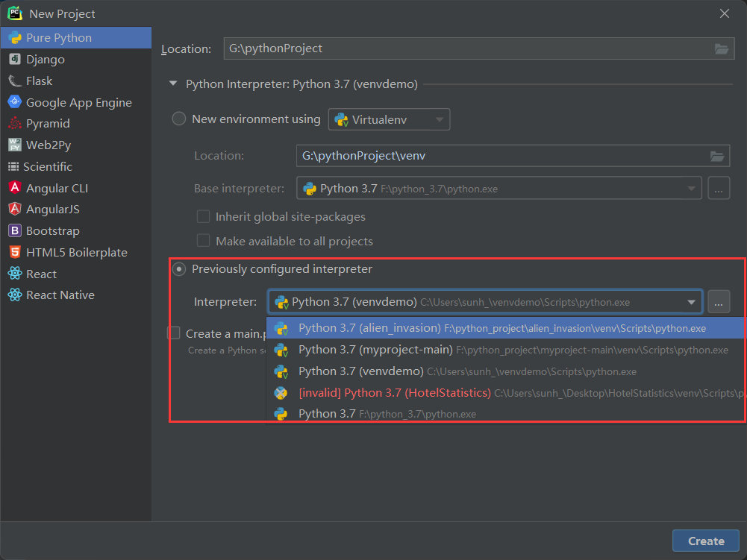This screenshot has width=747, height=560.
Task: Click the Angular CLI red shield icon
Action: (15, 188)
